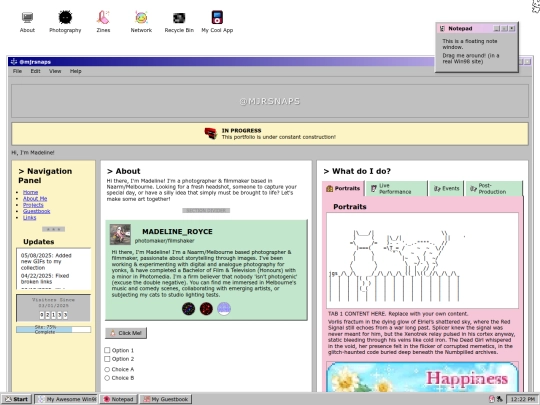Switch to the Events tab
Screen dimensions: 540x405
(x=446, y=188)
